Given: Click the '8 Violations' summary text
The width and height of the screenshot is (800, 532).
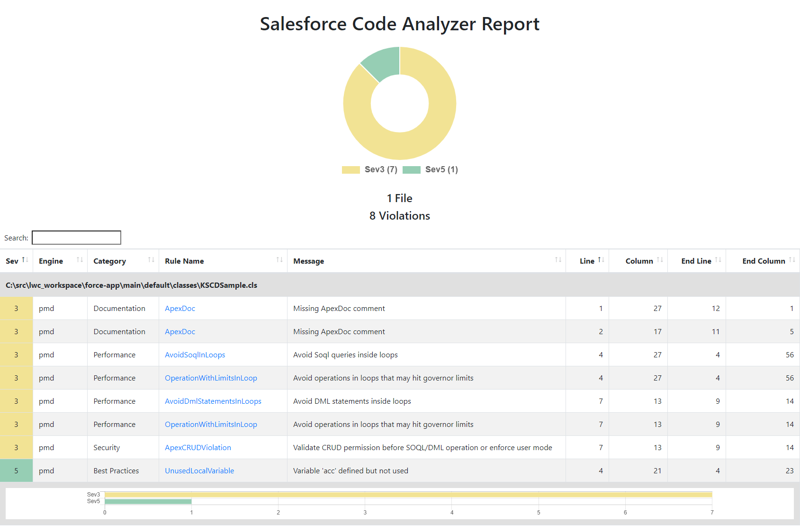Looking at the screenshot, I should pyautogui.click(x=400, y=216).
